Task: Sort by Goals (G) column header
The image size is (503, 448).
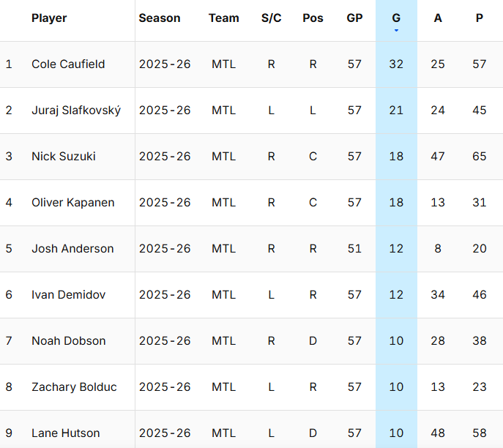Action: pos(396,18)
